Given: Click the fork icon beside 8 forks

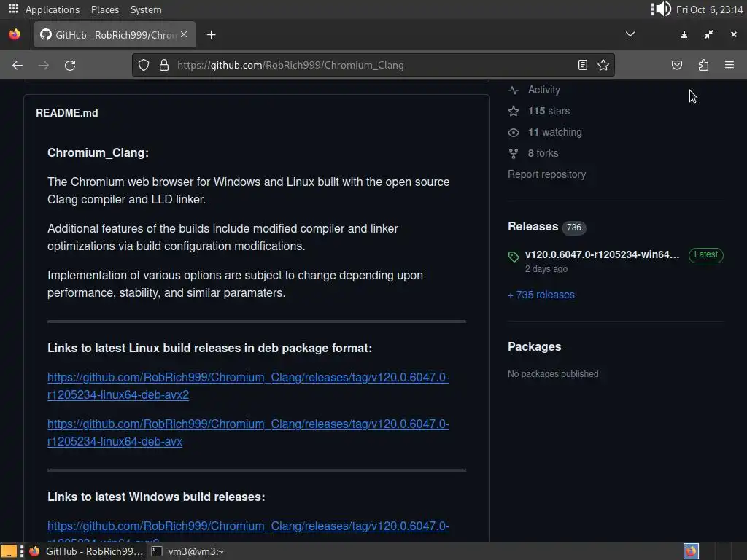Looking at the screenshot, I should coord(513,153).
